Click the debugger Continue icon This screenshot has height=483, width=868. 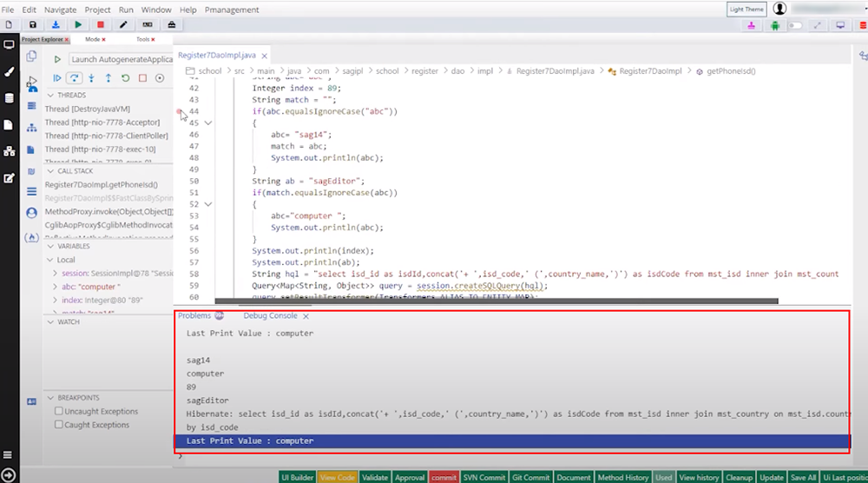[x=58, y=78]
